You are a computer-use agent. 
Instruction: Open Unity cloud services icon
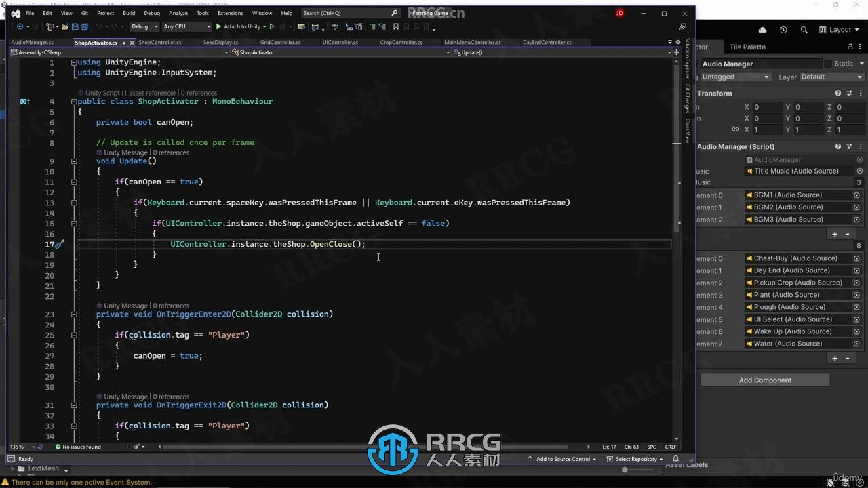763,30
